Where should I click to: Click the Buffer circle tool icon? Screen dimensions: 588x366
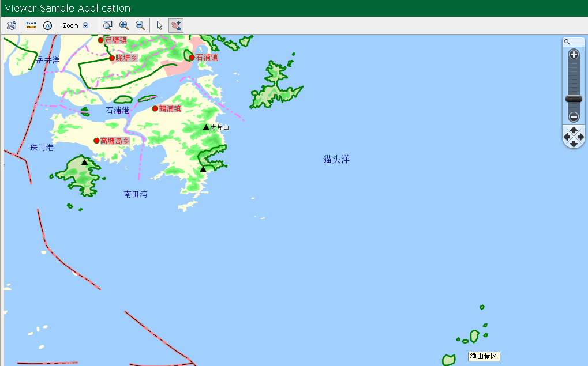click(48, 25)
